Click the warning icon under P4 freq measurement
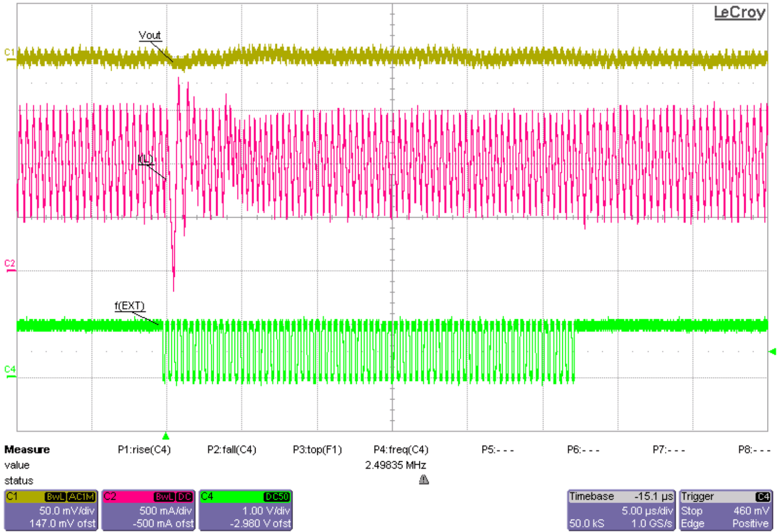778x532 pixels. [423, 480]
